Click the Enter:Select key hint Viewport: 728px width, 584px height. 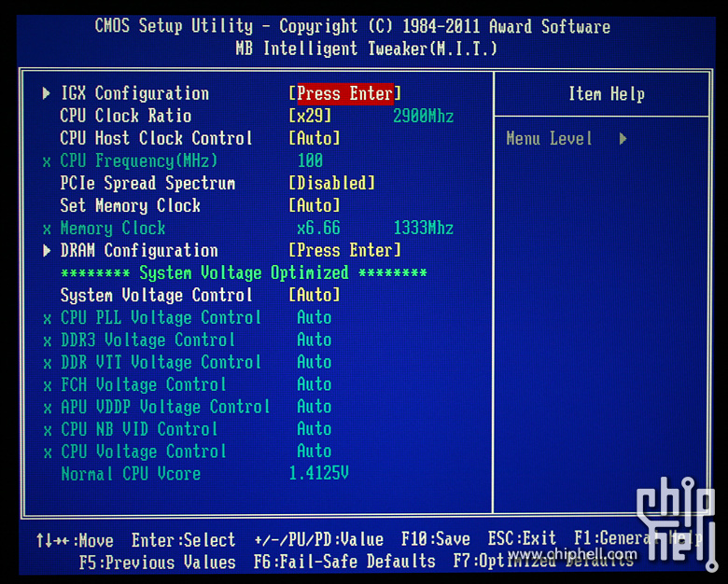[x=183, y=540]
